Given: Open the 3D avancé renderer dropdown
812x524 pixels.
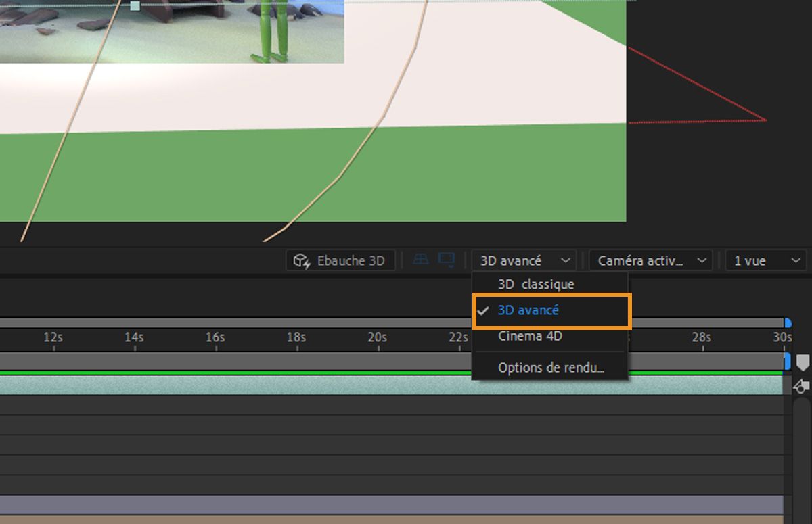Looking at the screenshot, I should (x=524, y=260).
